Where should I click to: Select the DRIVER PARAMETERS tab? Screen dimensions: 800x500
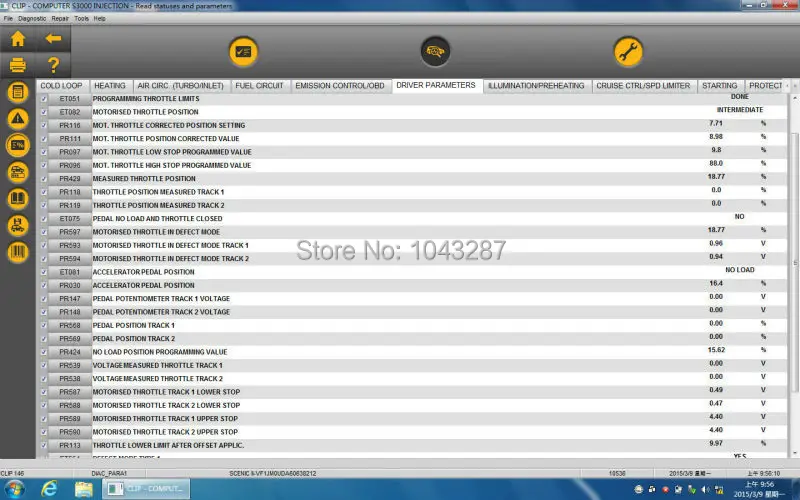pos(436,85)
